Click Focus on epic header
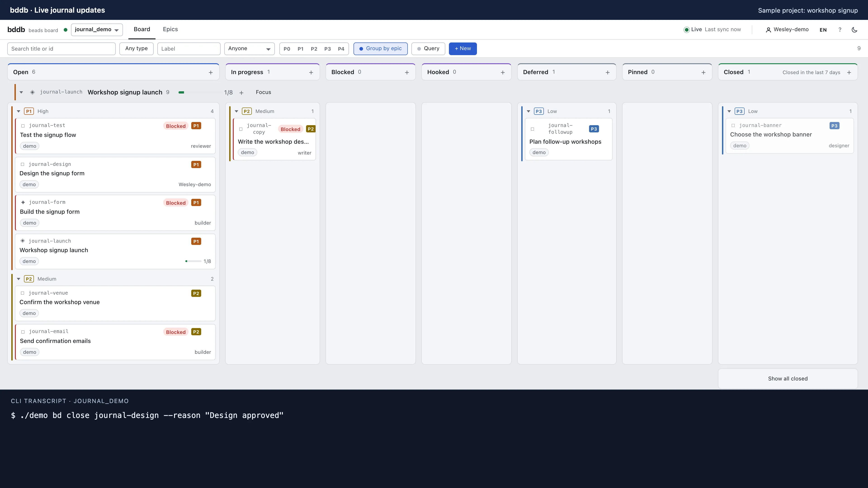868x488 pixels. click(x=263, y=92)
